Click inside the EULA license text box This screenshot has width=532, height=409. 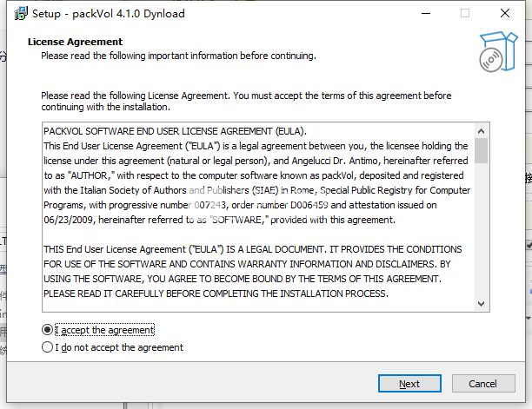pyautogui.click(x=258, y=217)
